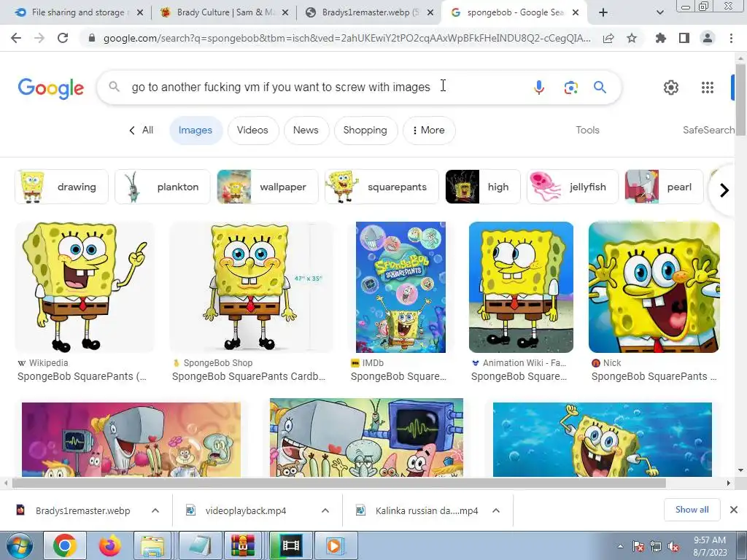
Task: Select the Videos search tab
Action: click(252, 130)
